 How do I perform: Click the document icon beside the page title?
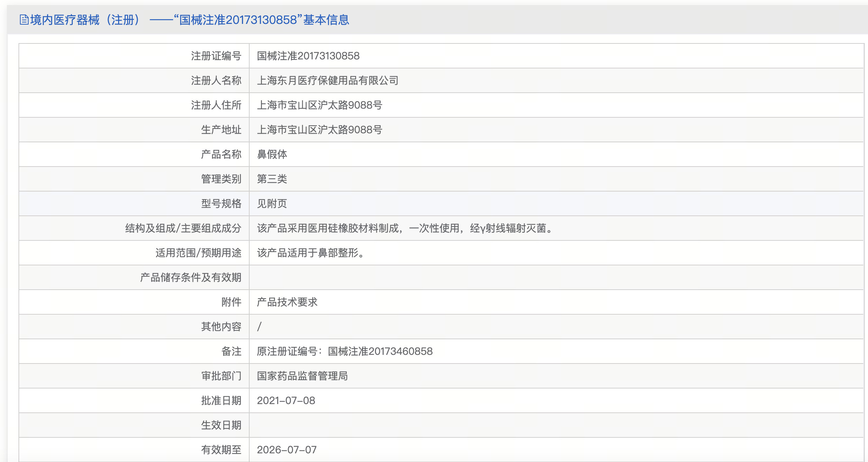(x=24, y=20)
